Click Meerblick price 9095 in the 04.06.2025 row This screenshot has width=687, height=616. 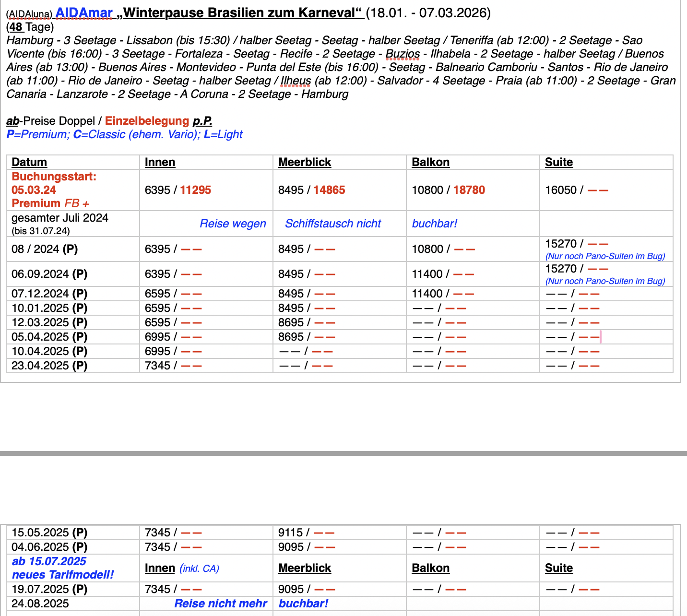pos(291,547)
